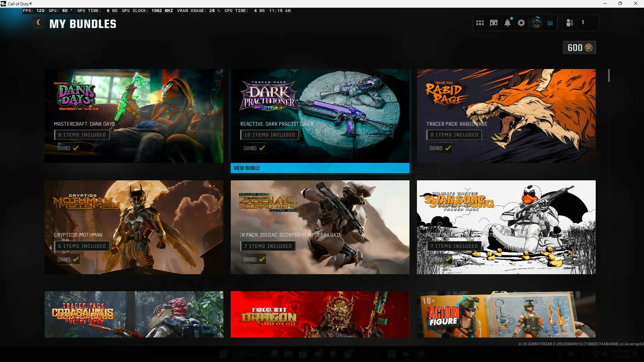Select the Codasaurus tracer pack bundle

pyautogui.click(x=134, y=314)
